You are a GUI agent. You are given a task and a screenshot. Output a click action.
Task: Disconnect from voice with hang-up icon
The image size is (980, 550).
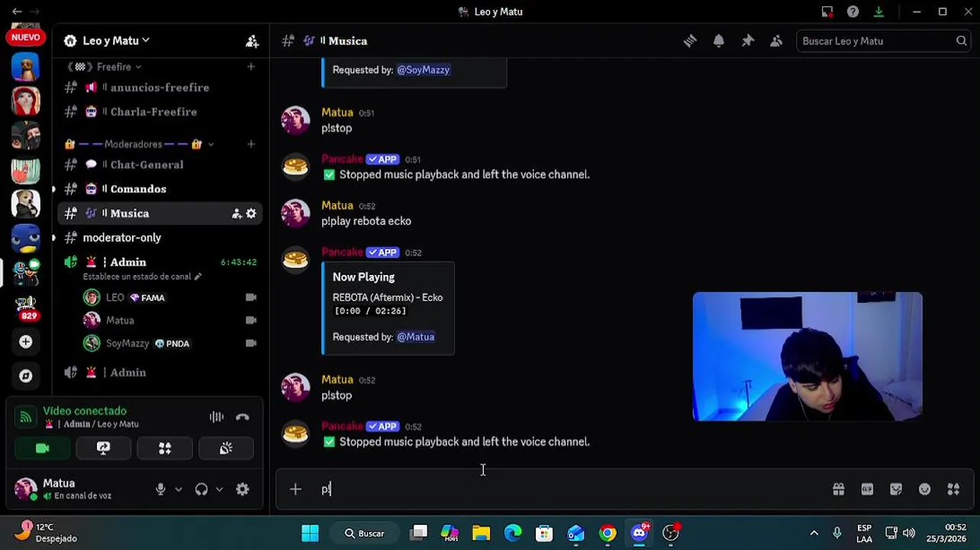(243, 417)
